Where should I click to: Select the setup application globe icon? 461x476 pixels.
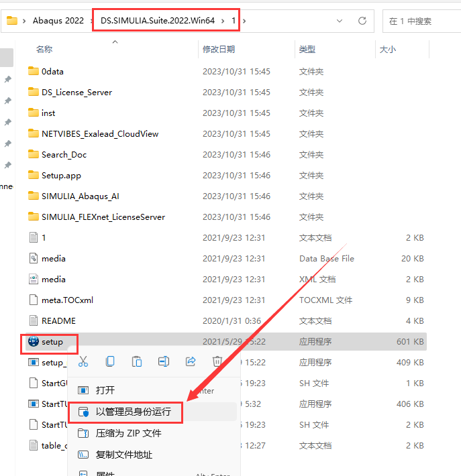(34, 341)
